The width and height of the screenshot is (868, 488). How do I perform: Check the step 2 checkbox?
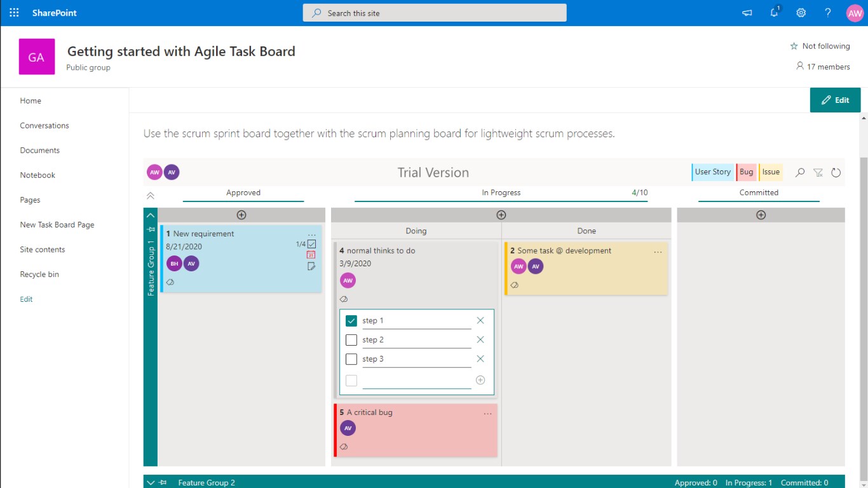[351, 340]
